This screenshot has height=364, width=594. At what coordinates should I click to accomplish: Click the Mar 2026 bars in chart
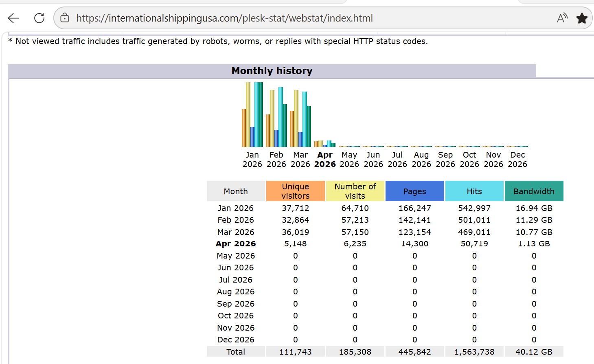point(300,119)
